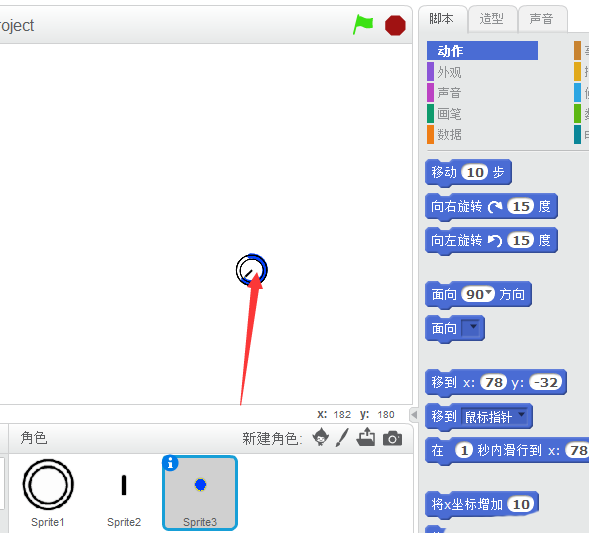Stop all scripts with the red octagon

coord(395,25)
